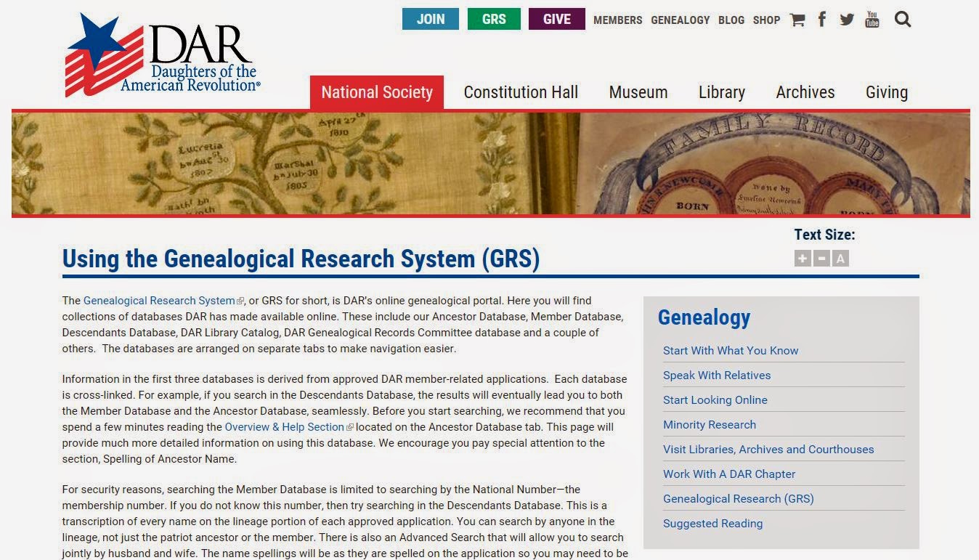
Task: Open Visit Libraries, Archives and Courthouses
Action: point(768,449)
